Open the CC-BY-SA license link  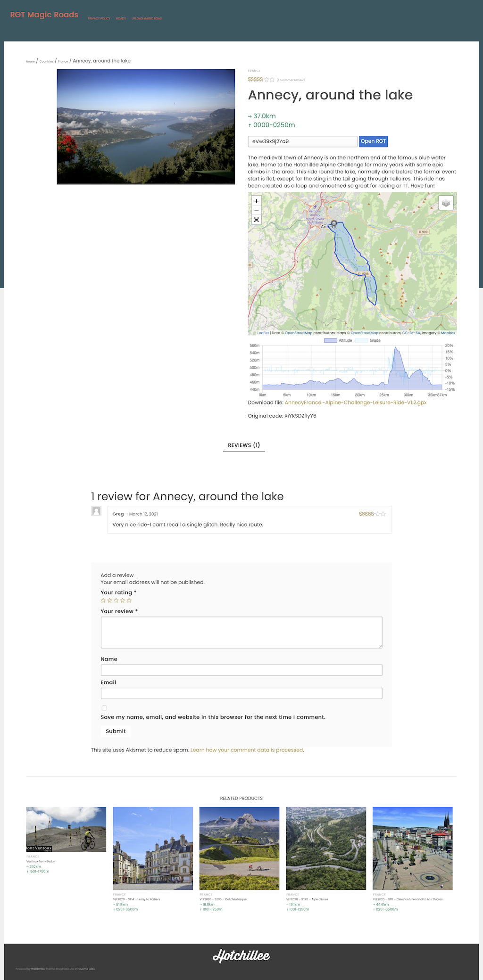pyautogui.click(x=411, y=333)
